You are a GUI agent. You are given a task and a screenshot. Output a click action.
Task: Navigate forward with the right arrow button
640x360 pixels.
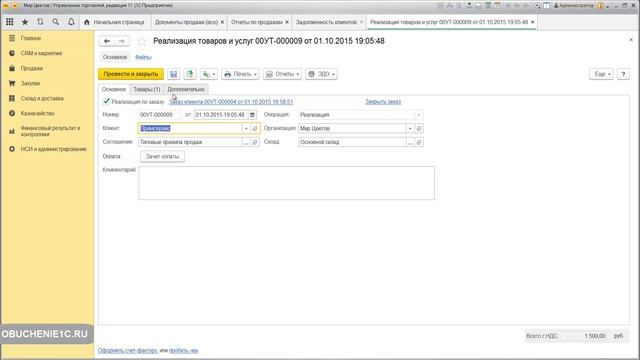click(122, 41)
